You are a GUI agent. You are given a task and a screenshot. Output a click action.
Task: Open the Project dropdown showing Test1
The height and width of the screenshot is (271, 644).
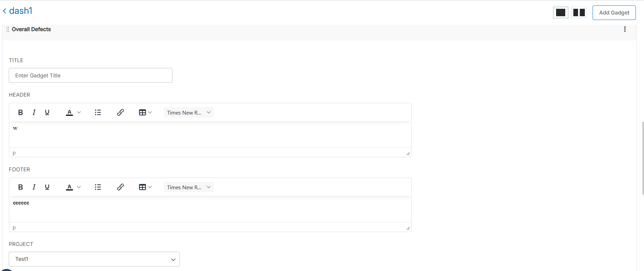click(x=94, y=259)
